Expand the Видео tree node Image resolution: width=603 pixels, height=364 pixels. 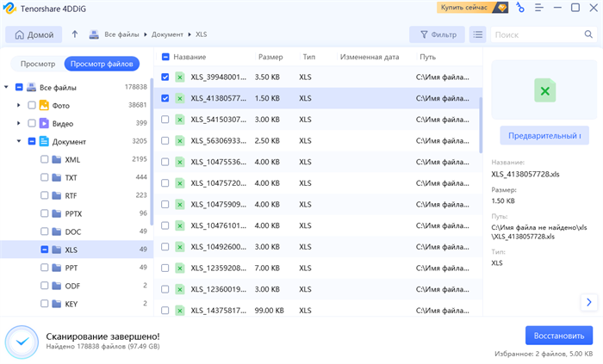(x=18, y=123)
